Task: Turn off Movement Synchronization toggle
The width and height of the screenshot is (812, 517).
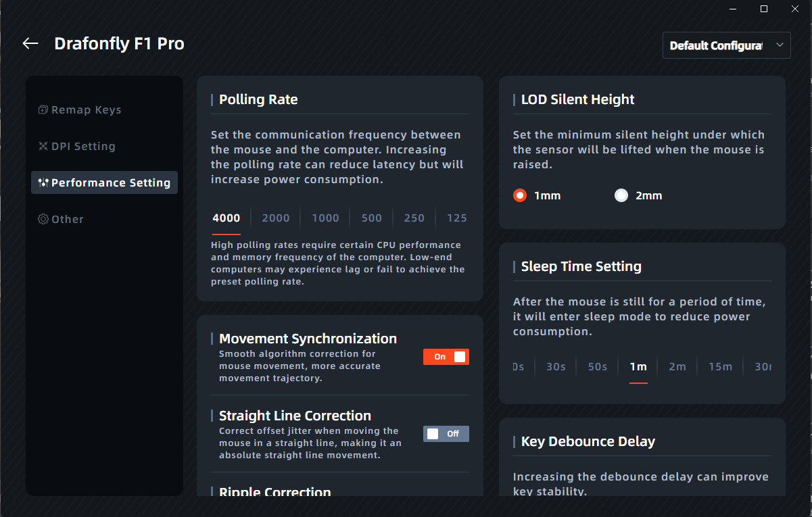Action: 446,357
